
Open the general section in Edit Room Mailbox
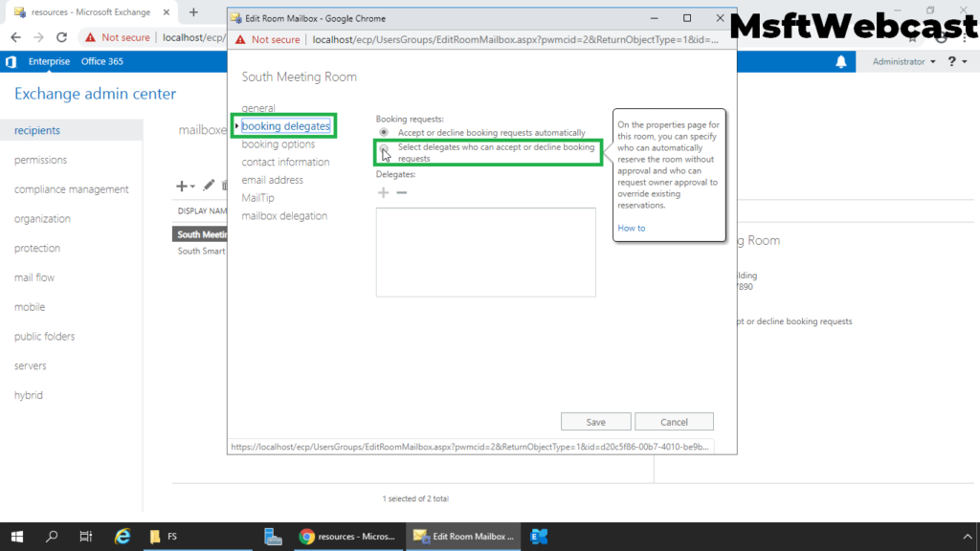tap(258, 108)
